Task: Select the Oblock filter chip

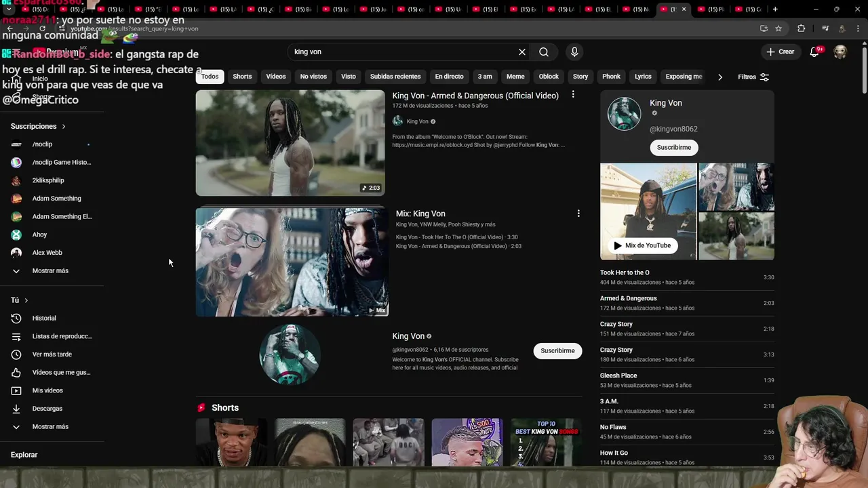Action: 549,77
